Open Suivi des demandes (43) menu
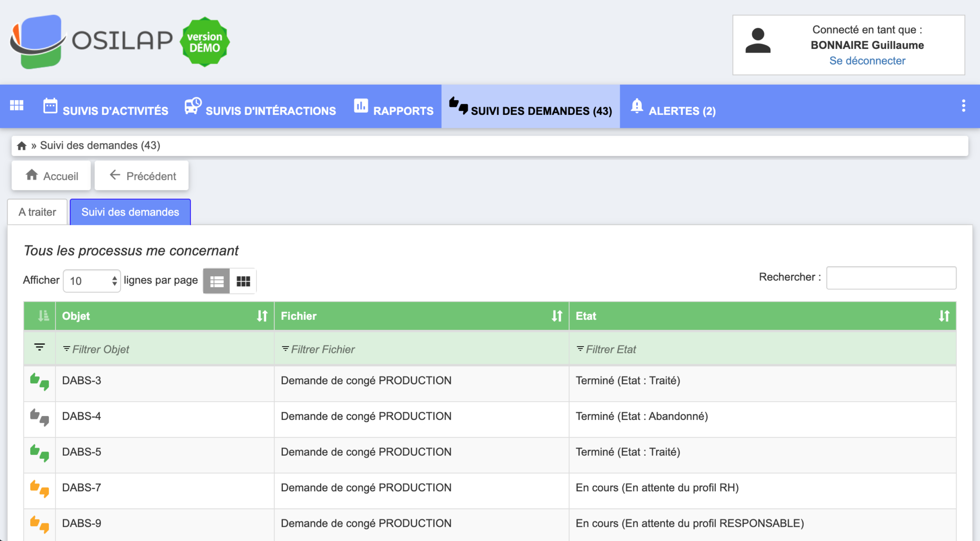 (x=530, y=107)
